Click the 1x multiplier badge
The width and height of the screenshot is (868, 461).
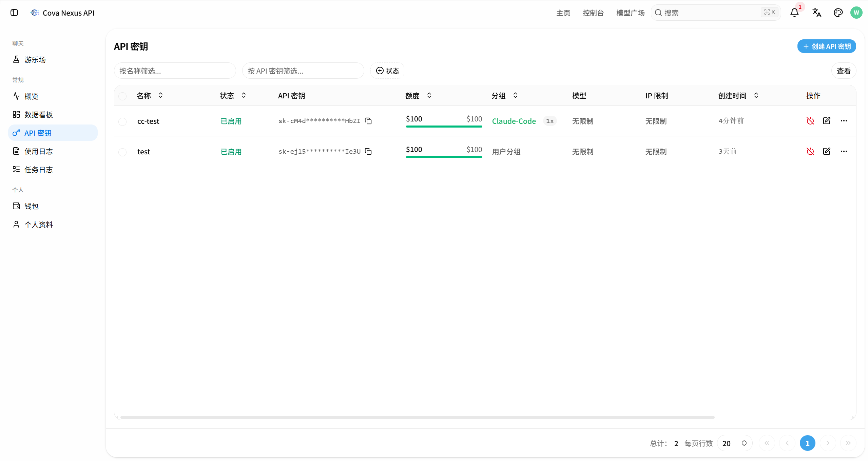(x=550, y=121)
